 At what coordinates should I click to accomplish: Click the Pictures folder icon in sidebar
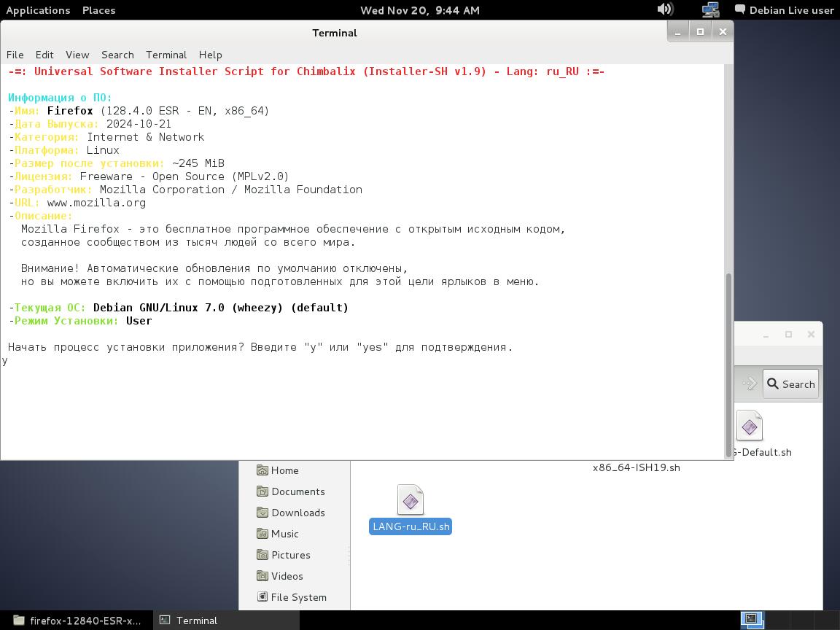tap(262, 555)
